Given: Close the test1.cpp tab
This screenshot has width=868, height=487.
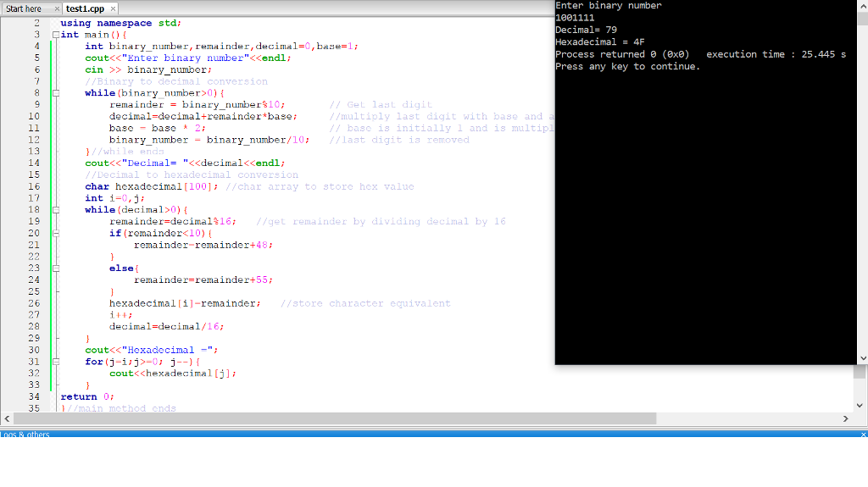Looking at the screenshot, I should click(x=113, y=8).
